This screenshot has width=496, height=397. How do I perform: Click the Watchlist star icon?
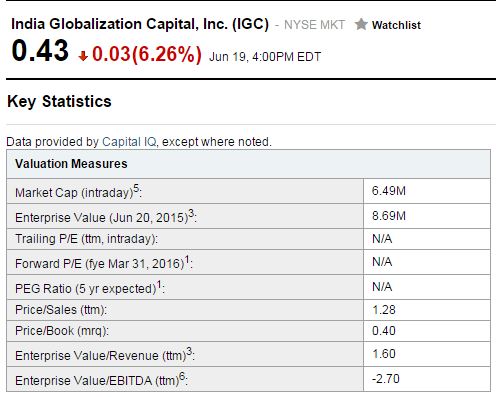361,24
